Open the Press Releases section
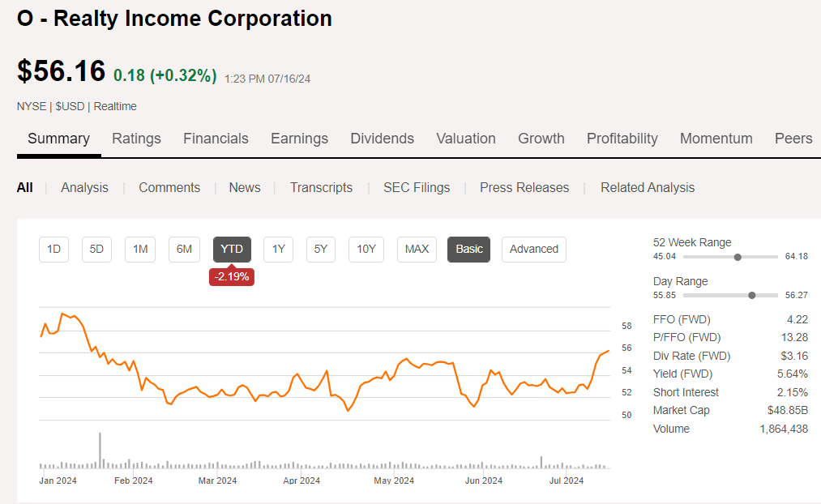This screenshot has width=821, height=504. (x=524, y=187)
